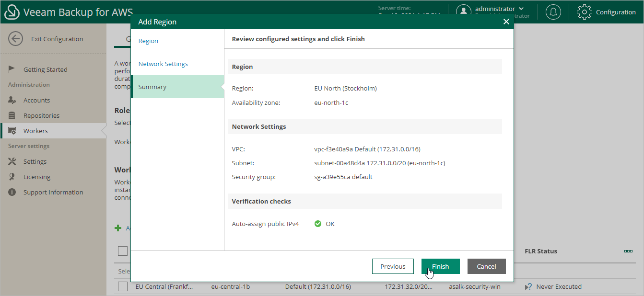The image size is (644, 296).
Task: Open the Region wizard step
Action: pos(148,41)
